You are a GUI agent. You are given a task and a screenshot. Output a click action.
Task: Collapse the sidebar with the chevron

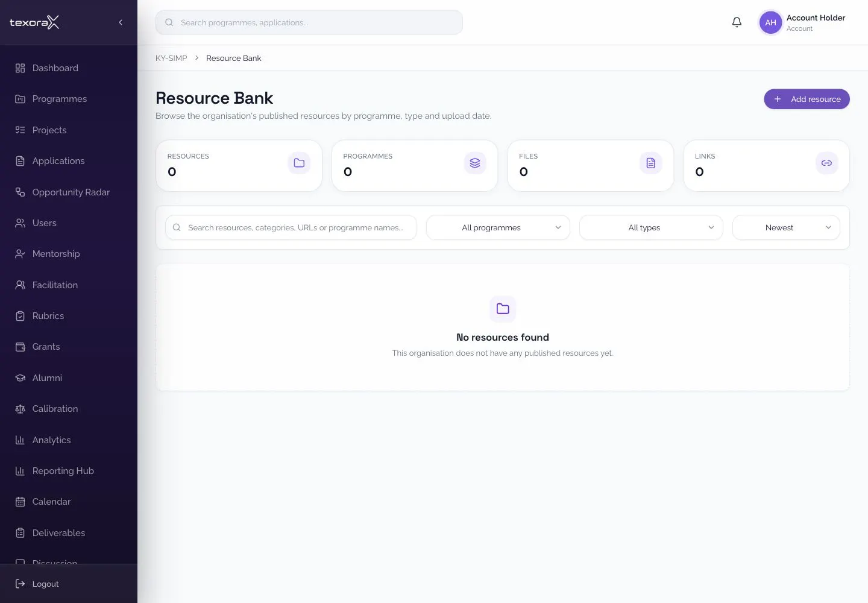point(121,22)
